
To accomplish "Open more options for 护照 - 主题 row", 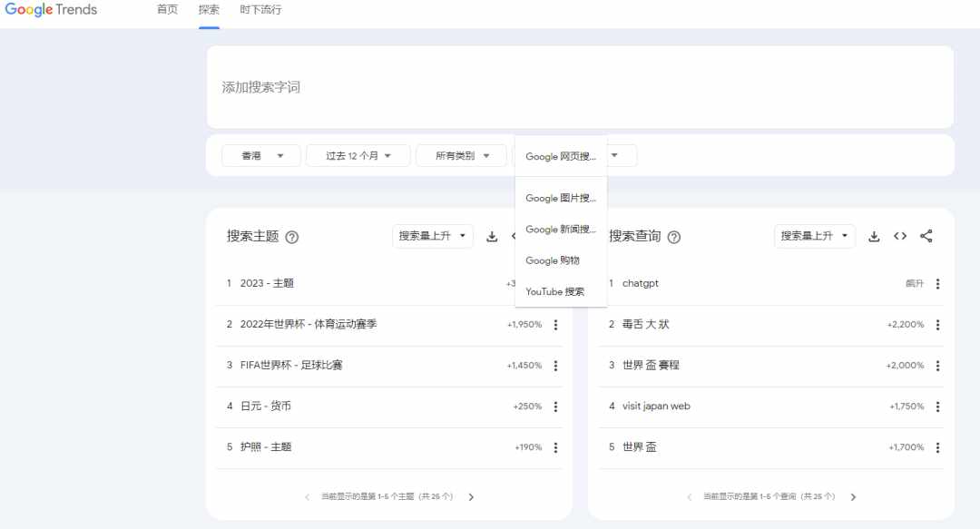I will tap(555, 447).
